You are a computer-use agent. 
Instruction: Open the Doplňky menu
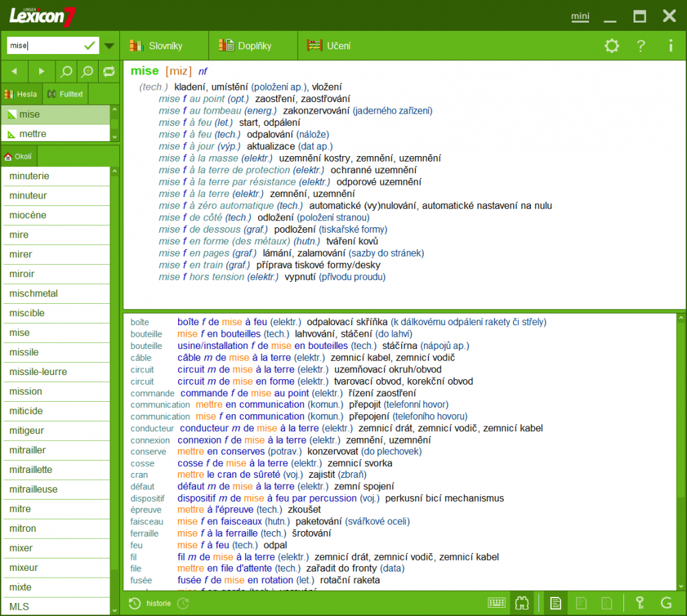[x=244, y=45]
